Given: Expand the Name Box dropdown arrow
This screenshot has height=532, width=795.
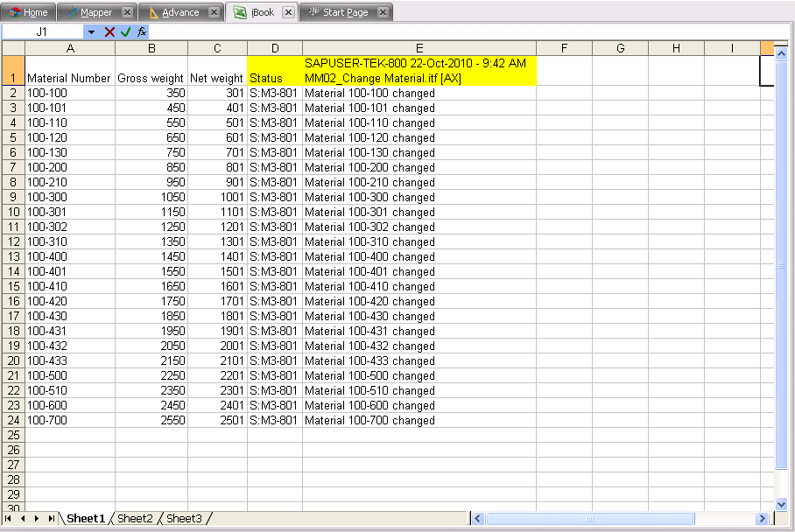Looking at the screenshot, I should pos(91,31).
